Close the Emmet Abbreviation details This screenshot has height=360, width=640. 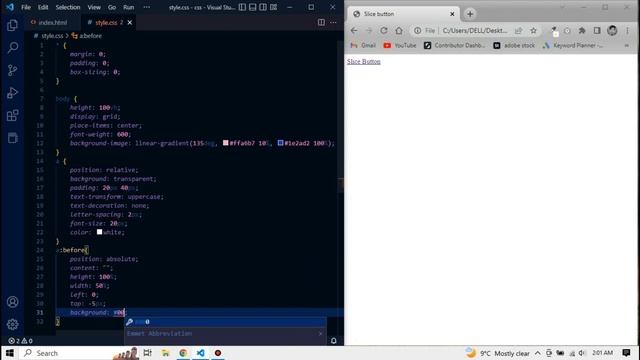point(320,334)
